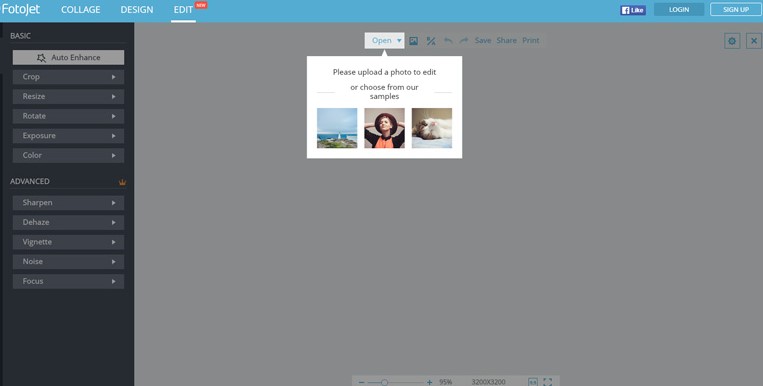Click the SIGN UP button

[x=736, y=9]
